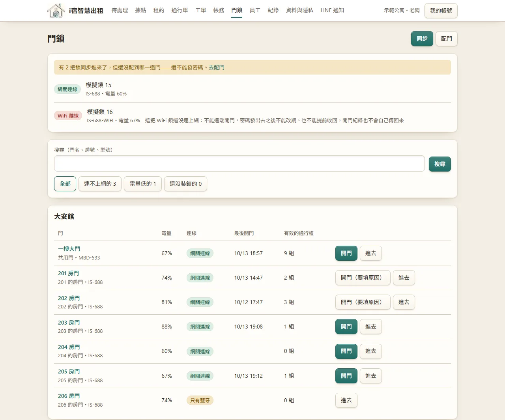Open 資料與隱私 from the navigation

[x=299, y=10]
